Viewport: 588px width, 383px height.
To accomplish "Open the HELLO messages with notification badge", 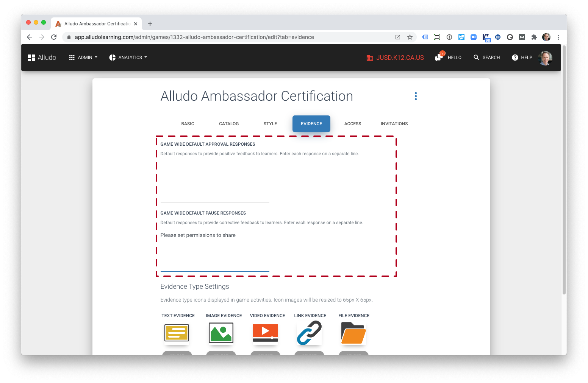I will pos(448,57).
